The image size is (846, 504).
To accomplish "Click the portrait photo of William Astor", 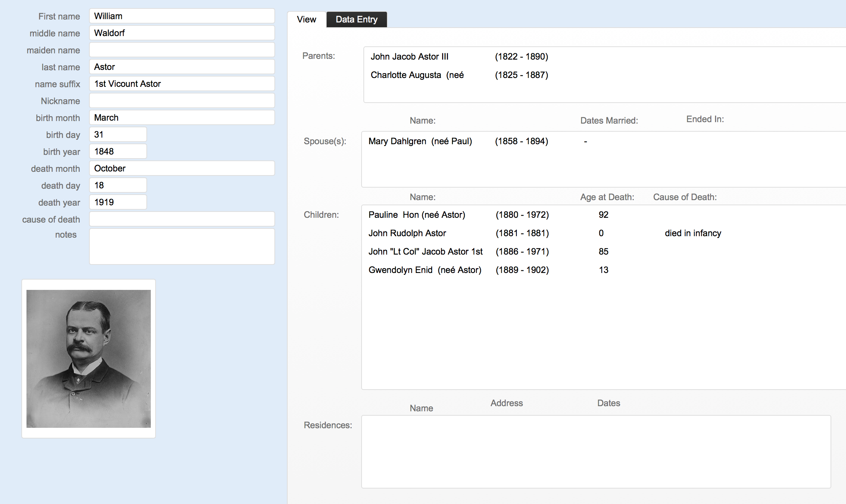I will (x=89, y=359).
